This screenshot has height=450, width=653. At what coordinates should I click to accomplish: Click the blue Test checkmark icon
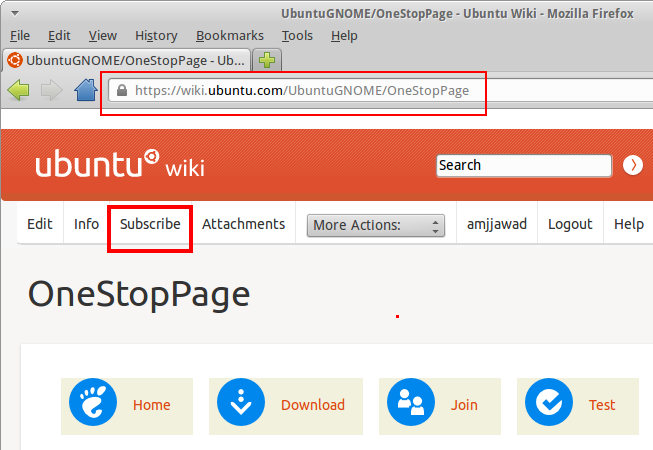548,402
